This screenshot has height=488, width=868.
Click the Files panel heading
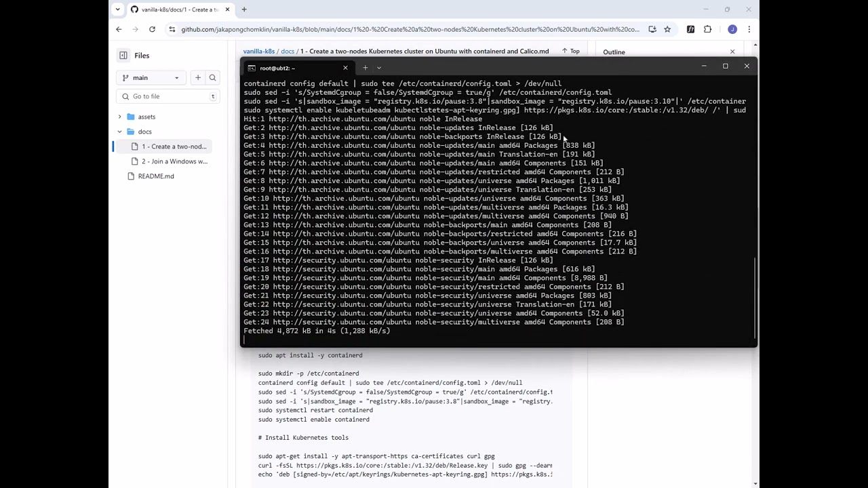pos(142,56)
